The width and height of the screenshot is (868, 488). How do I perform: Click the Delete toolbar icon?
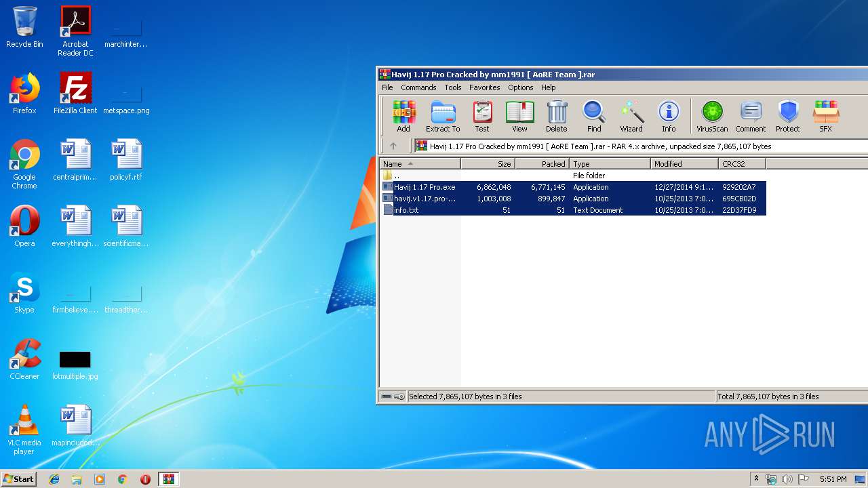click(x=557, y=116)
